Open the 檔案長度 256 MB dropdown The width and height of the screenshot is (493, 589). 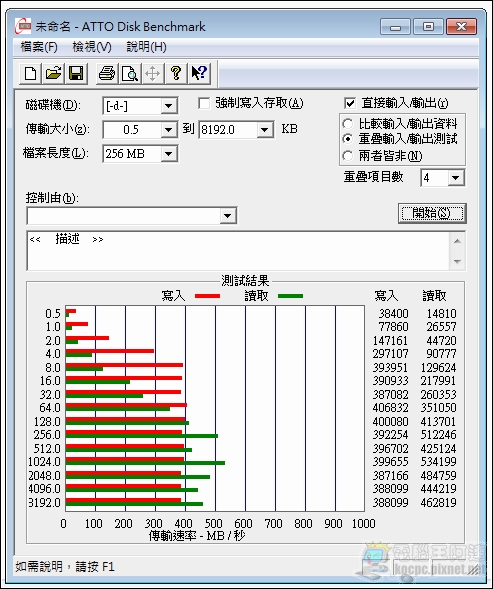(169, 154)
